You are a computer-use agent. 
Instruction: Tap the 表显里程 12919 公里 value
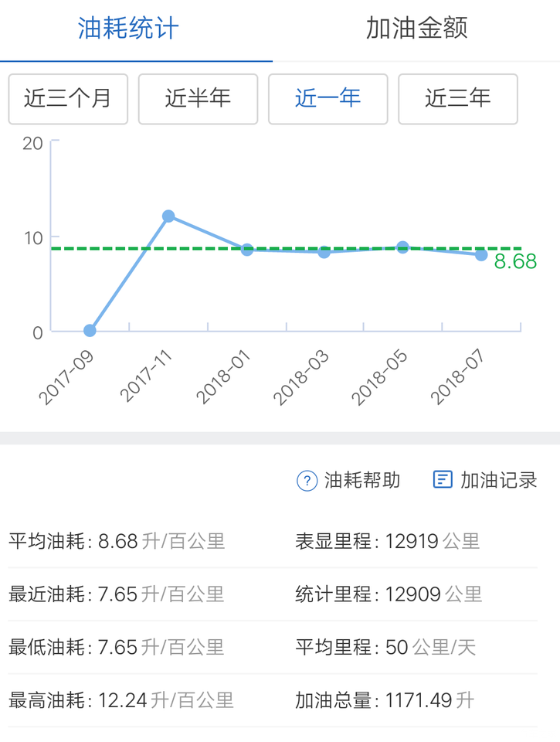point(387,541)
